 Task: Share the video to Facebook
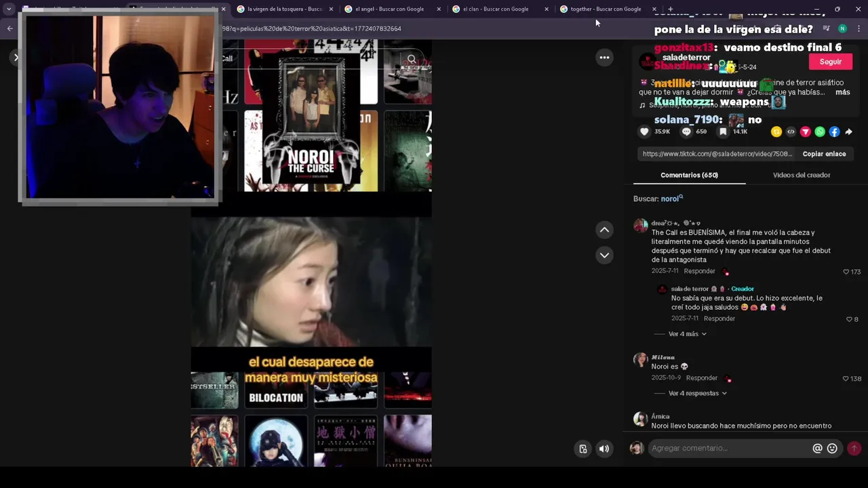[x=834, y=131]
